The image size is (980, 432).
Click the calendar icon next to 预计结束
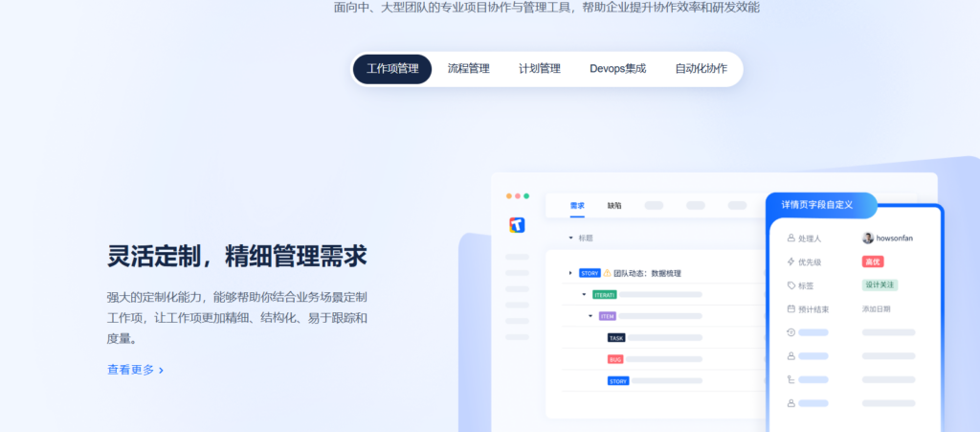coord(791,309)
